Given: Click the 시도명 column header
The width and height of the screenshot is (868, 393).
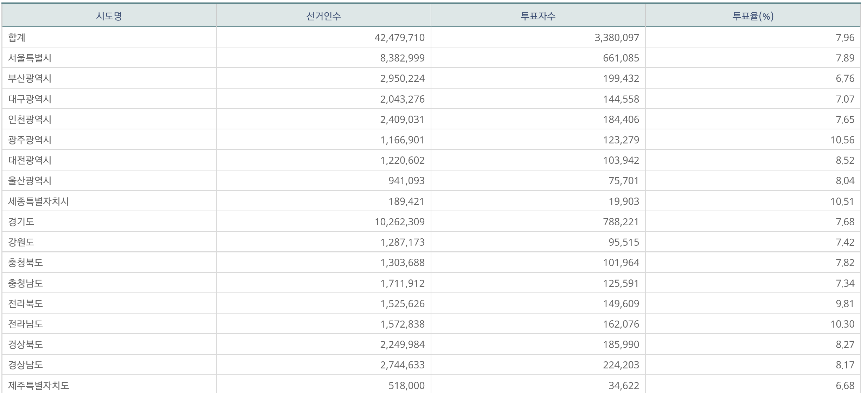Looking at the screenshot, I should pos(109,16).
